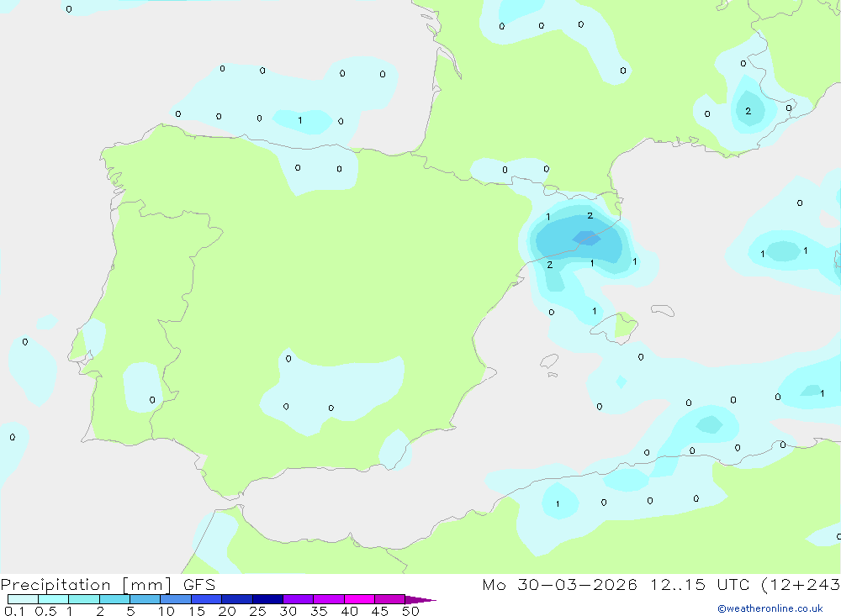Click the legend tick label "20"
Viewport: 841px width, 616px height.
(227, 611)
